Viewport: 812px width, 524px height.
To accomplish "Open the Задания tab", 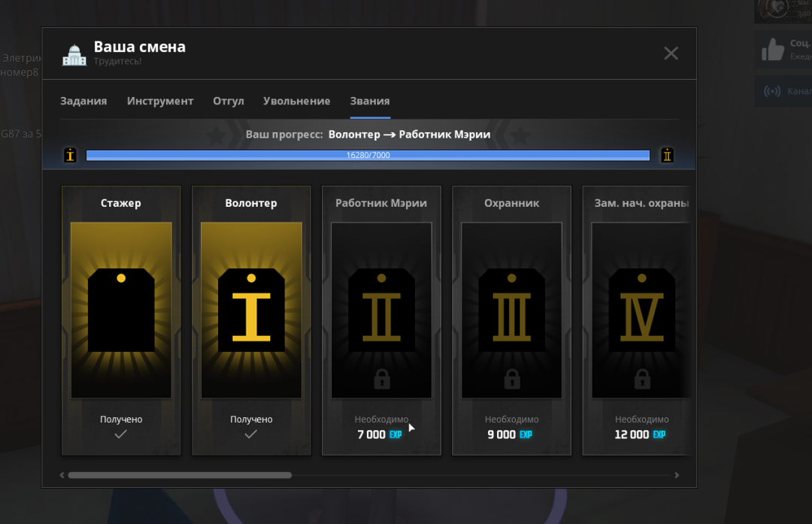I will 83,101.
